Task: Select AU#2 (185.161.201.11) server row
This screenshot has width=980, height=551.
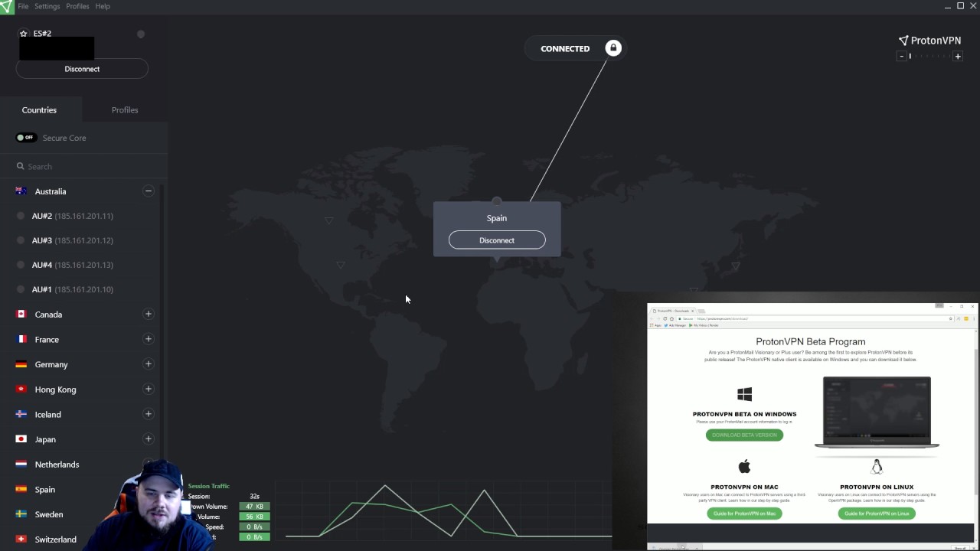Action: [x=83, y=216]
